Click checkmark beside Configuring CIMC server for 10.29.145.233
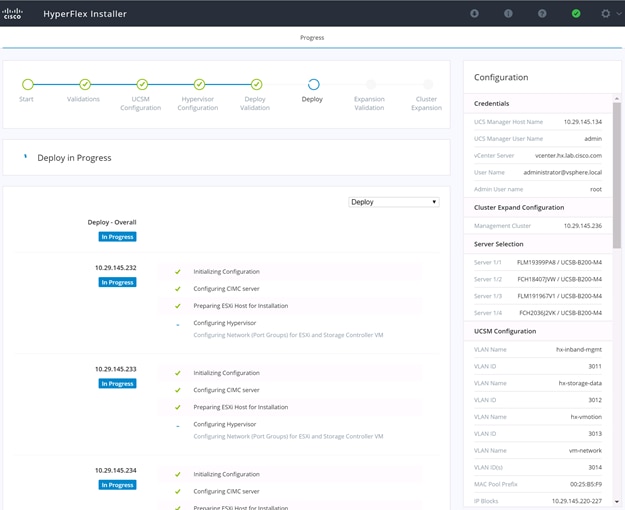The image size is (625, 510). pyautogui.click(x=178, y=390)
